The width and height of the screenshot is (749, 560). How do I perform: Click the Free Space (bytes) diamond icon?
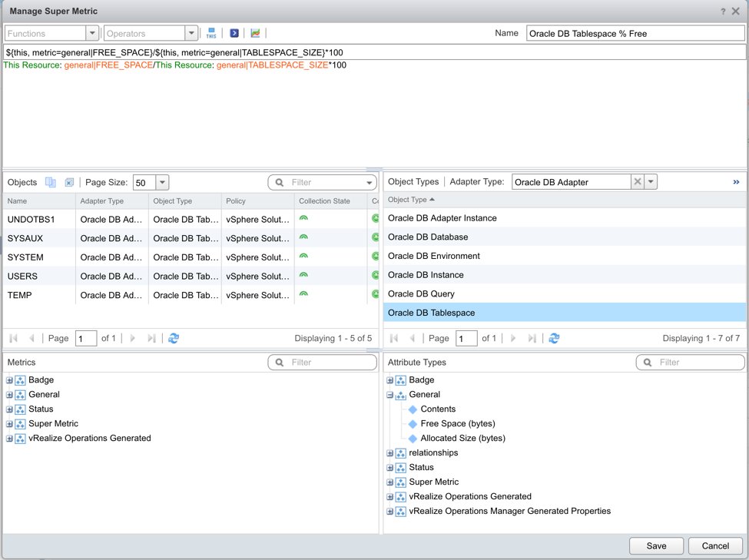click(413, 424)
